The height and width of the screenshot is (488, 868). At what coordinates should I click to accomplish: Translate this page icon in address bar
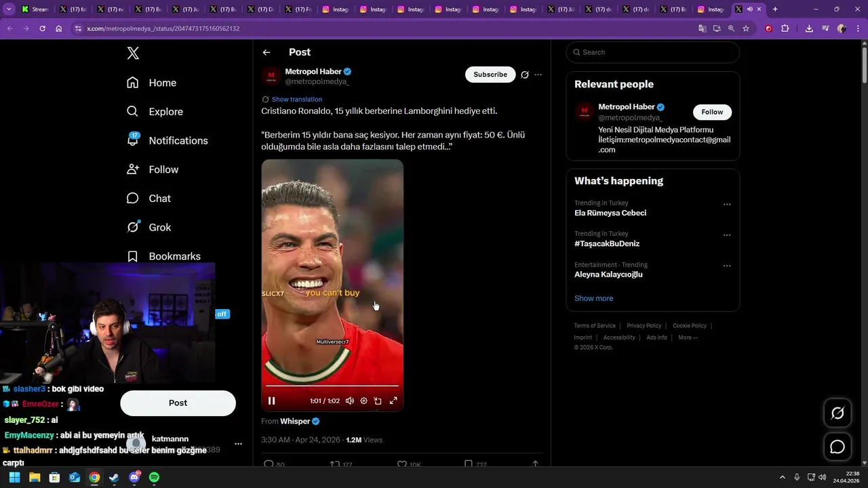pyautogui.click(x=703, y=28)
